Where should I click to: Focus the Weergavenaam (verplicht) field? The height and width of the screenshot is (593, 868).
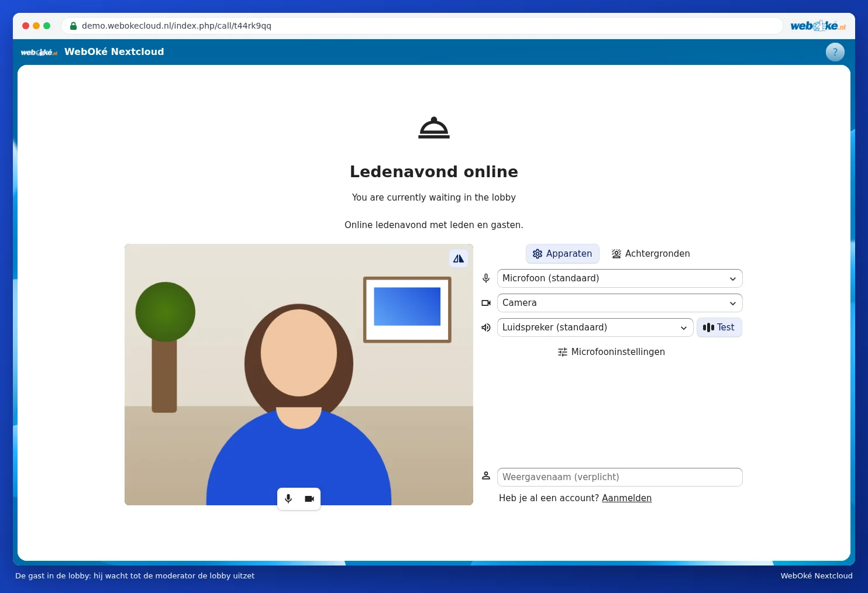point(620,477)
